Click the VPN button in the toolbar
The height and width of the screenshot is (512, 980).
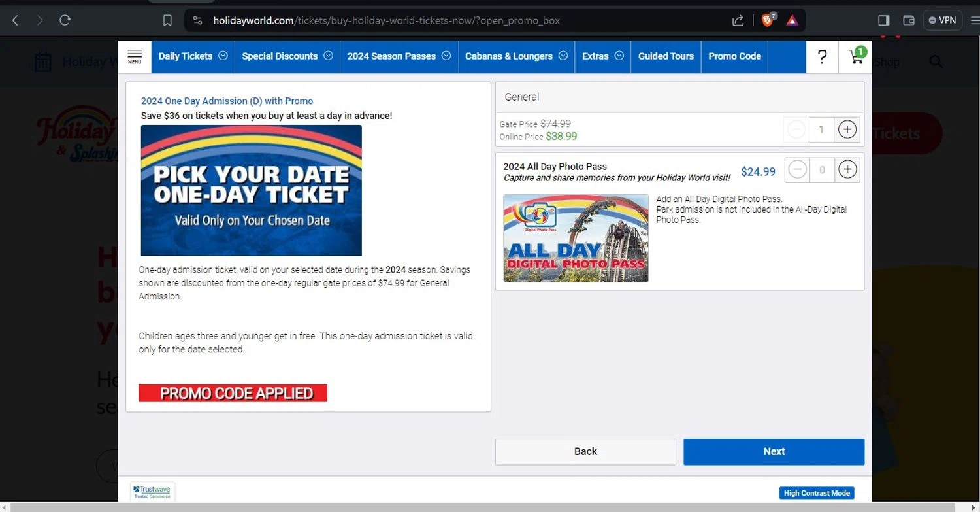coord(943,20)
